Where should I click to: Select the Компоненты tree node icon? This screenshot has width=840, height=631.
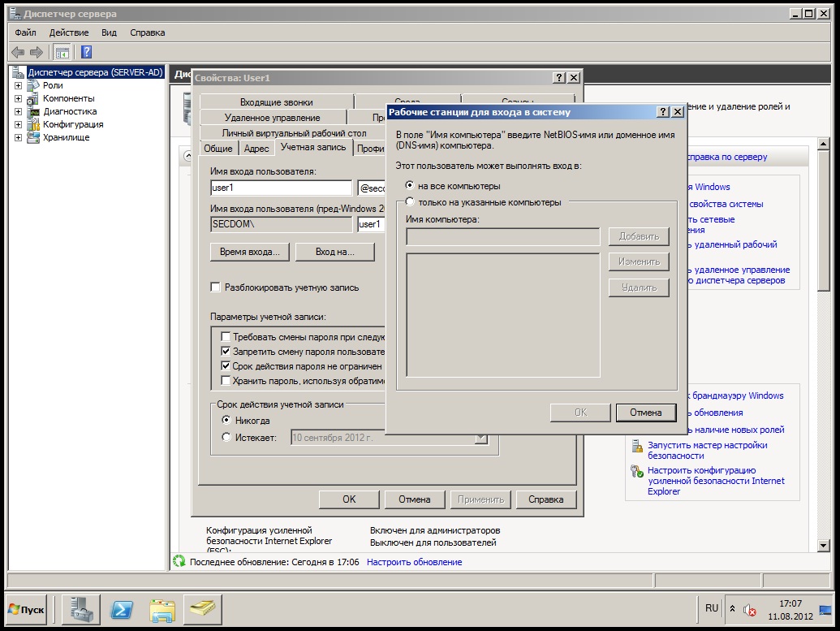click(33, 98)
